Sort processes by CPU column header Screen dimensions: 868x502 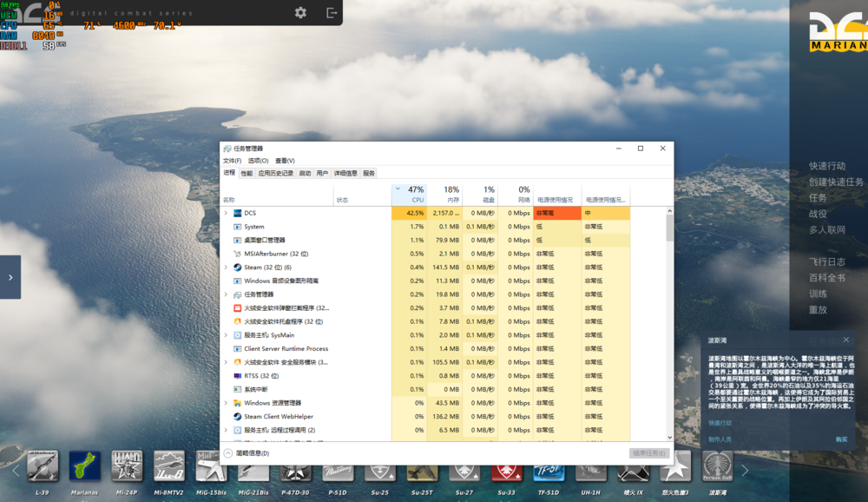[x=409, y=194]
